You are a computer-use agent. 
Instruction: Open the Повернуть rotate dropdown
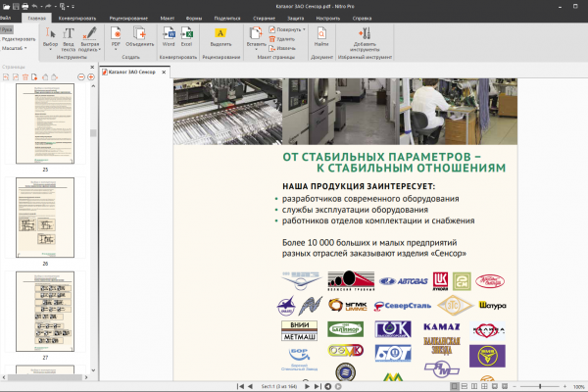tap(287, 29)
